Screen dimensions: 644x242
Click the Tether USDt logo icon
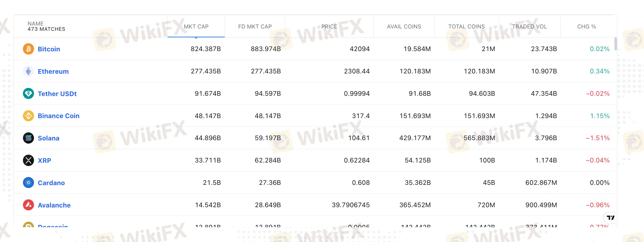point(28,93)
